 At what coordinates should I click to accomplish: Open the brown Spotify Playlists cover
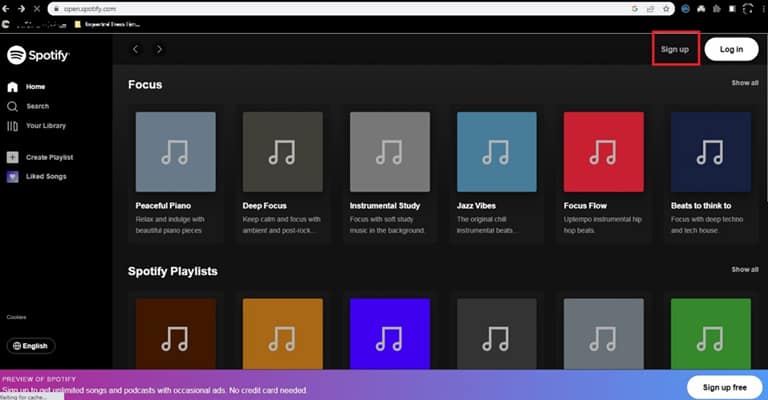(175, 334)
